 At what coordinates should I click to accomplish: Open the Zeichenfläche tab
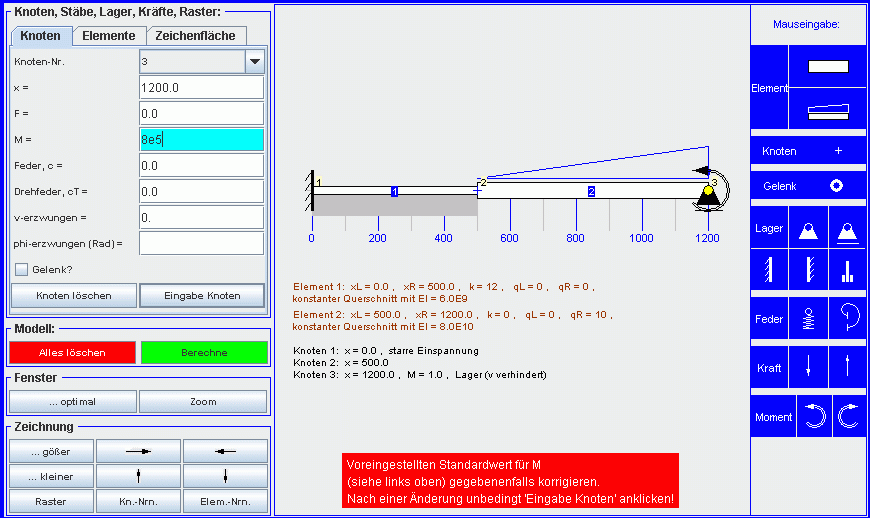195,36
